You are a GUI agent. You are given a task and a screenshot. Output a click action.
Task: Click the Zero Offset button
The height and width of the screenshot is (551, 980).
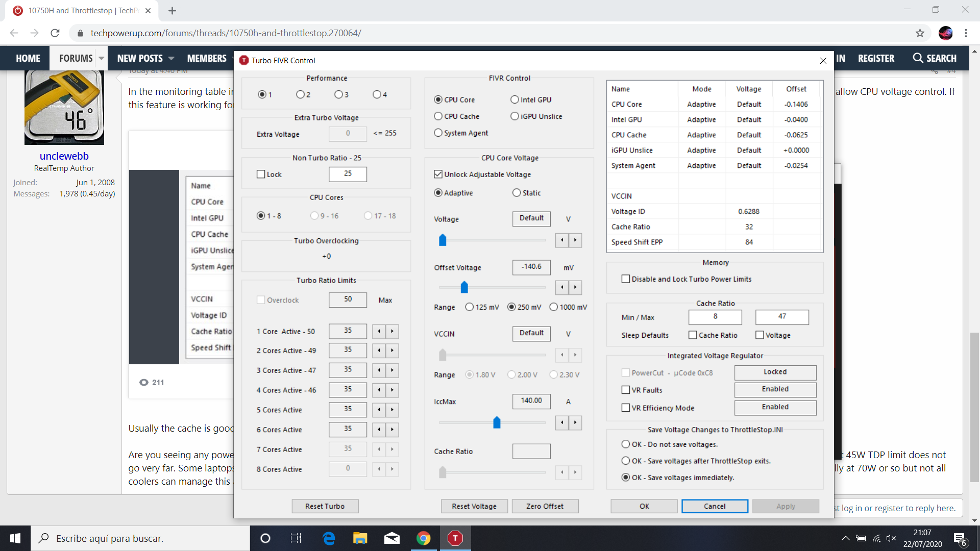[545, 506]
